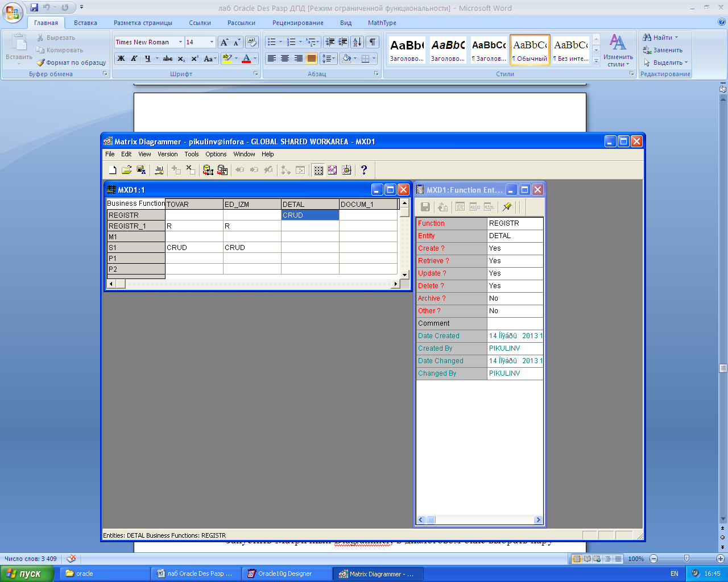Click the пуск Start button
This screenshot has height=582, width=728.
click(x=26, y=573)
